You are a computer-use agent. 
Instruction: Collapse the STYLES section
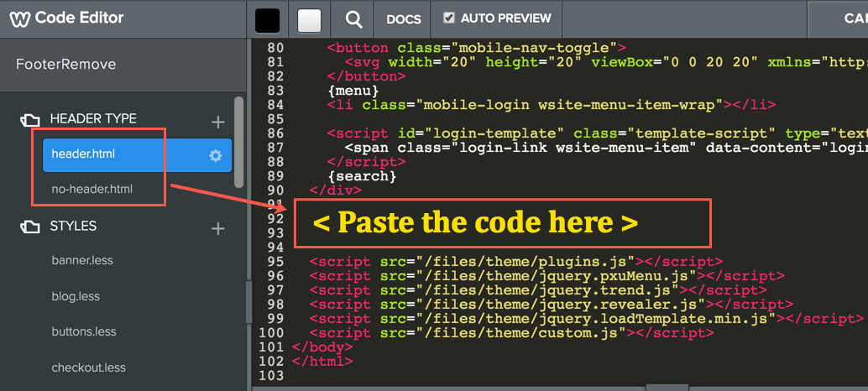pyautogui.click(x=73, y=226)
